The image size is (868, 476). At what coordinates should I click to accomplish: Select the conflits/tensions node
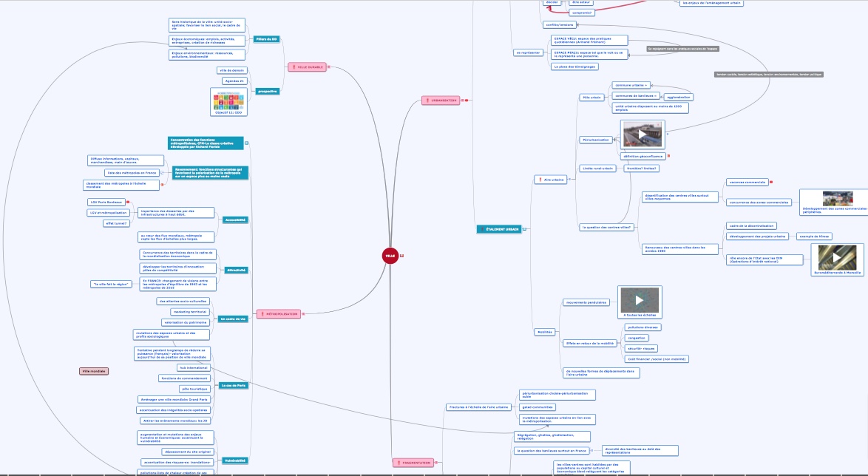(x=560, y=25)
